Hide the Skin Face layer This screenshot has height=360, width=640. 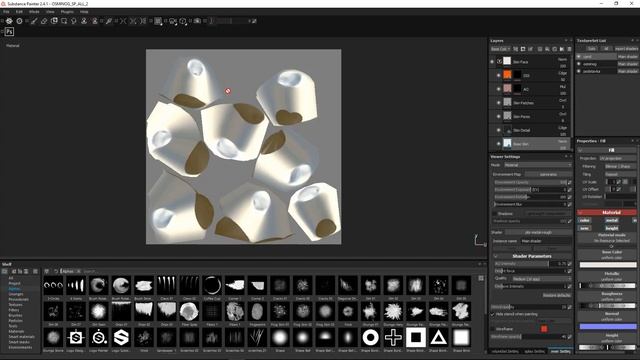(492, 62)
